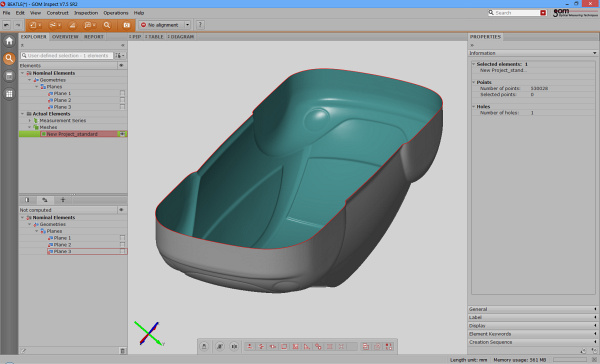Screen dimensions: 600x364
Task: Expand the Display section in Properties
Action: [533, 326]
